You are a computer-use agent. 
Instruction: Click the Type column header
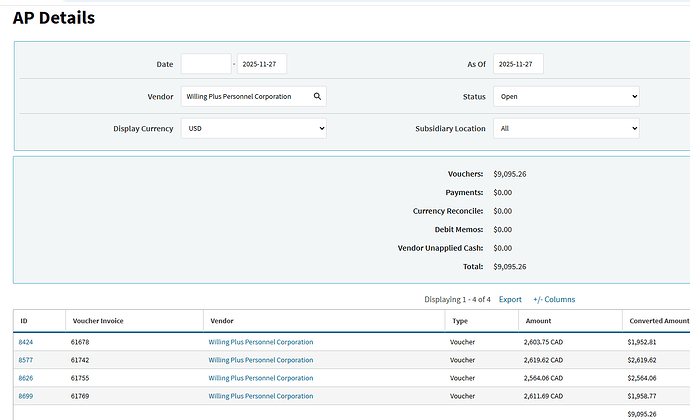tap(460, 321)
